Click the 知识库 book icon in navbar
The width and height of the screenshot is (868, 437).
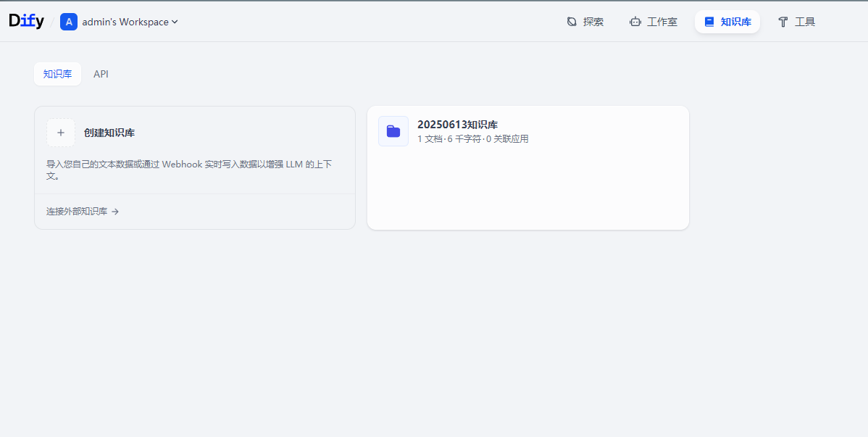tap(709, 22)
